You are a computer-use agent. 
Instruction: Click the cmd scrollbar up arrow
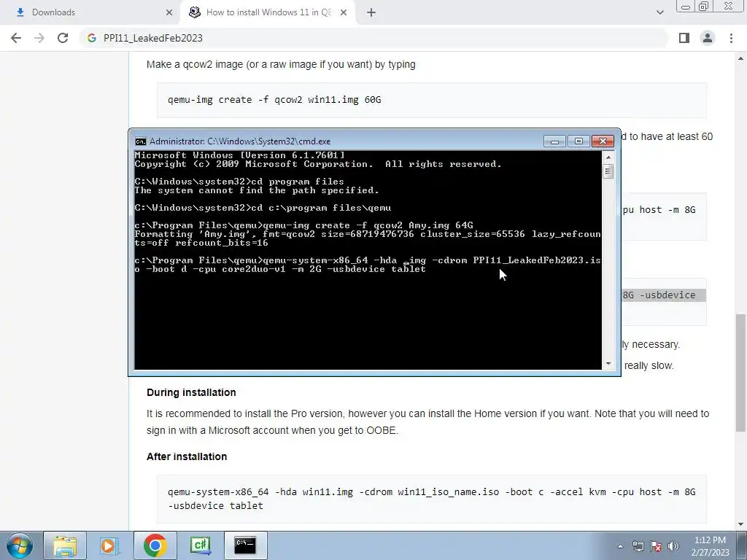pos(608,157)
